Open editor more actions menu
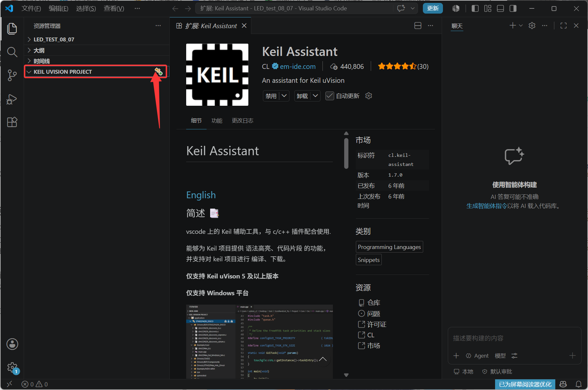 coord(430,26)
